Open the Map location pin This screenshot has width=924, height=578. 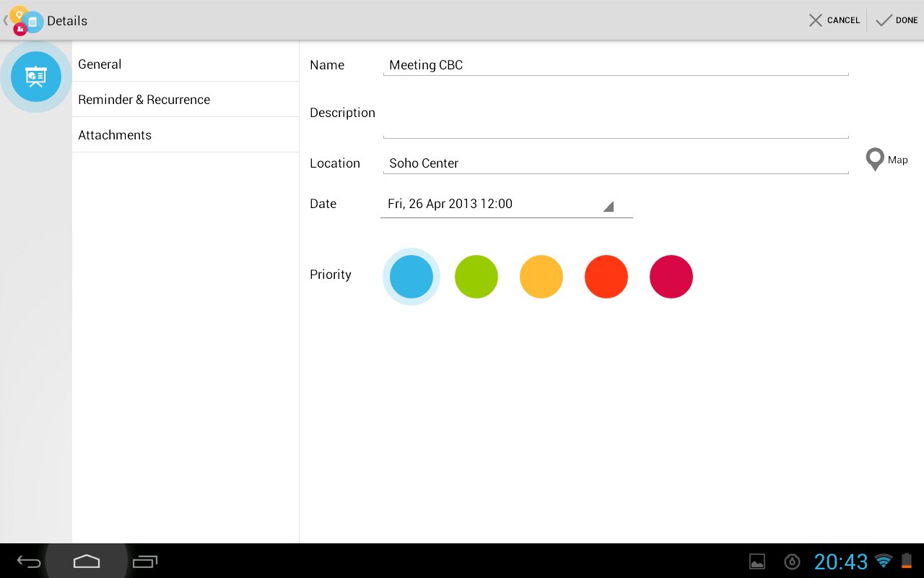pyautogui.click(x=875, y=160)
